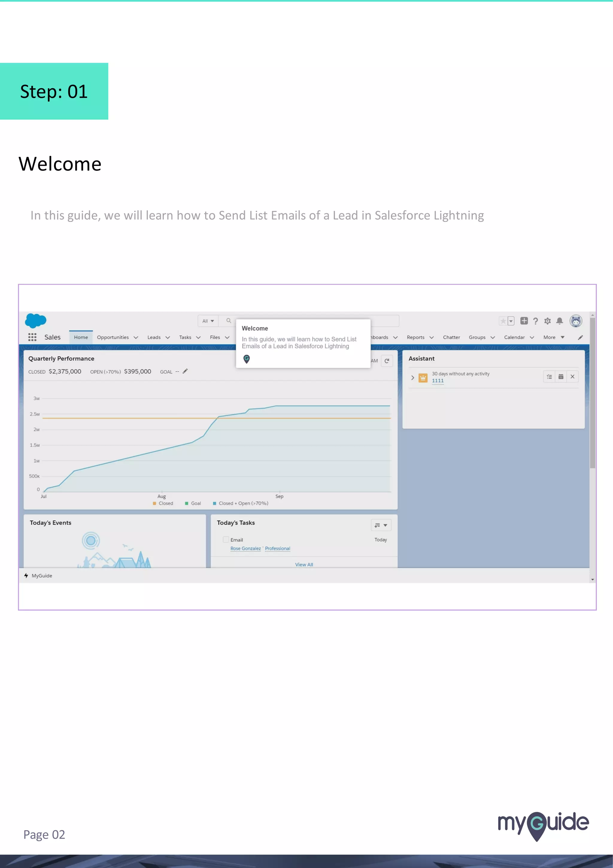This screenshot has width=613, height=868.
Task: Open the Calendar tab
Action: coord(514,337)
